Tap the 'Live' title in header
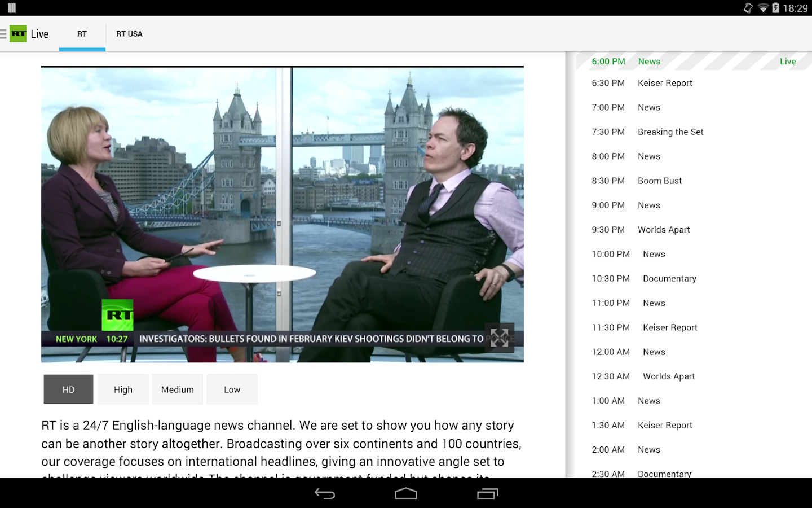Image resolution: width=812 pixels, height=508 pixels. (x=39, y=34)
